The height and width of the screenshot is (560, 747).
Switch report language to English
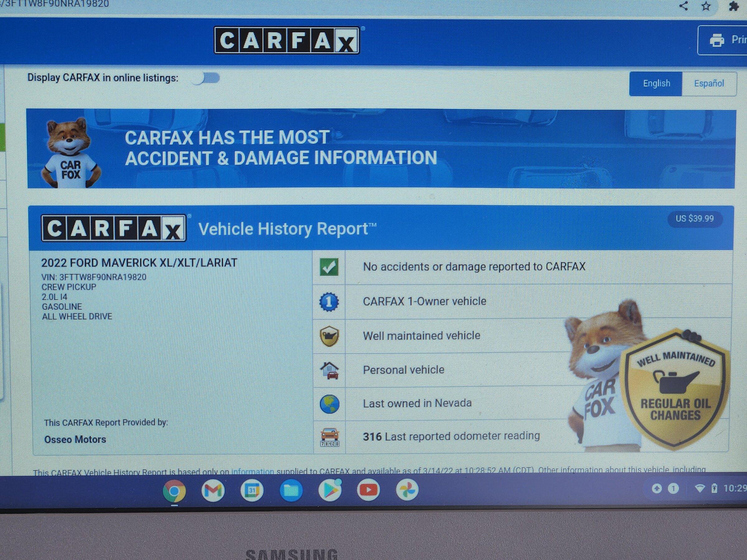point(656,83)
